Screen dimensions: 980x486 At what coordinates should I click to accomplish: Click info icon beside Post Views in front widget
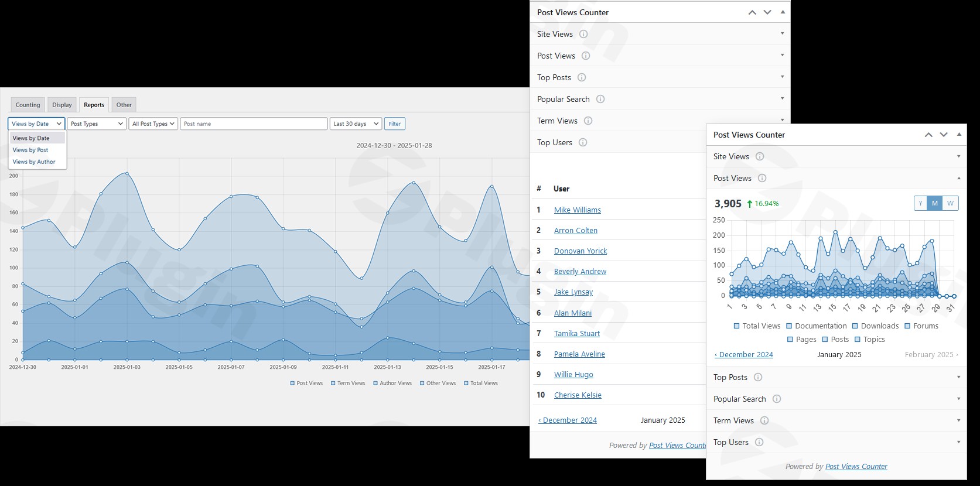click(762, 178)
